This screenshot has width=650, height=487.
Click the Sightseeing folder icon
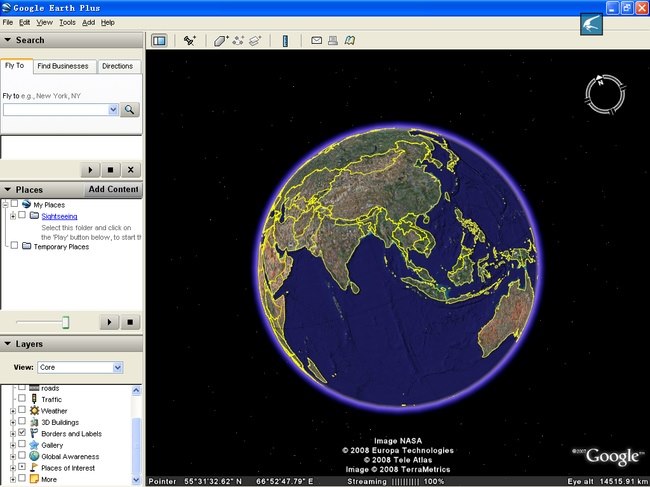(x=34, y=216)
